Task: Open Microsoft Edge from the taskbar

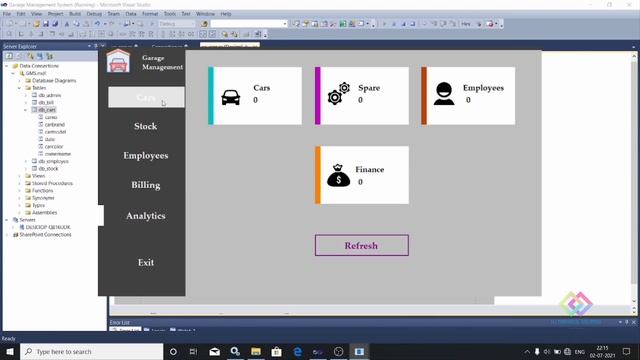Action: coord(298,351)
